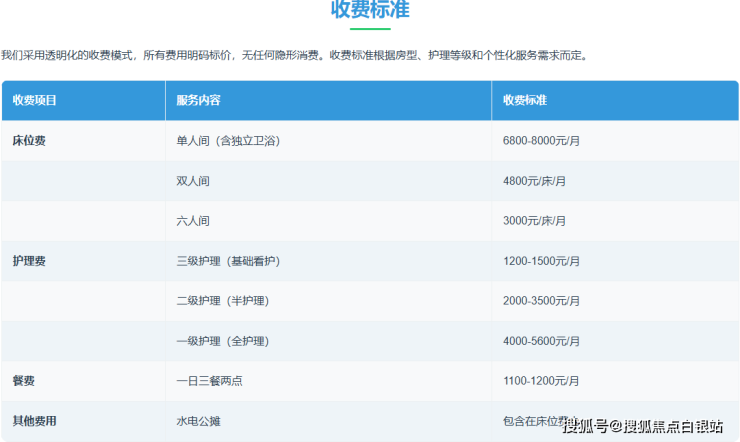Image resolution: width=740 pixels, height=442 pixels.
Task: Select the 三级护理（基础看护）cell
Action: pyautogui.click(x=227, y=261)
